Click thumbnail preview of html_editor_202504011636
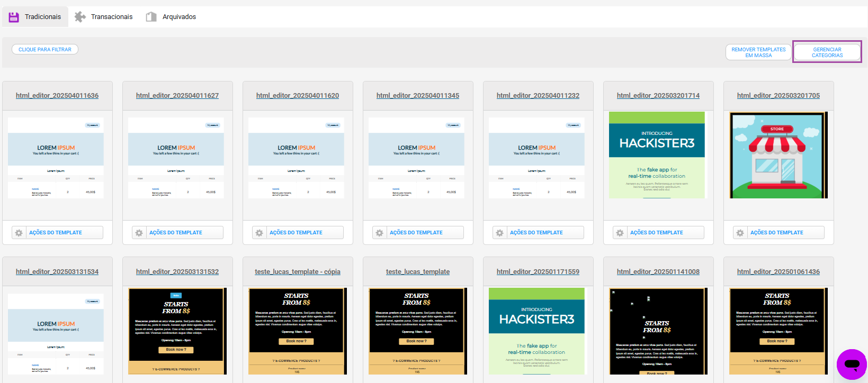Viewport: 868px width, 383px height. click(56, 158)
